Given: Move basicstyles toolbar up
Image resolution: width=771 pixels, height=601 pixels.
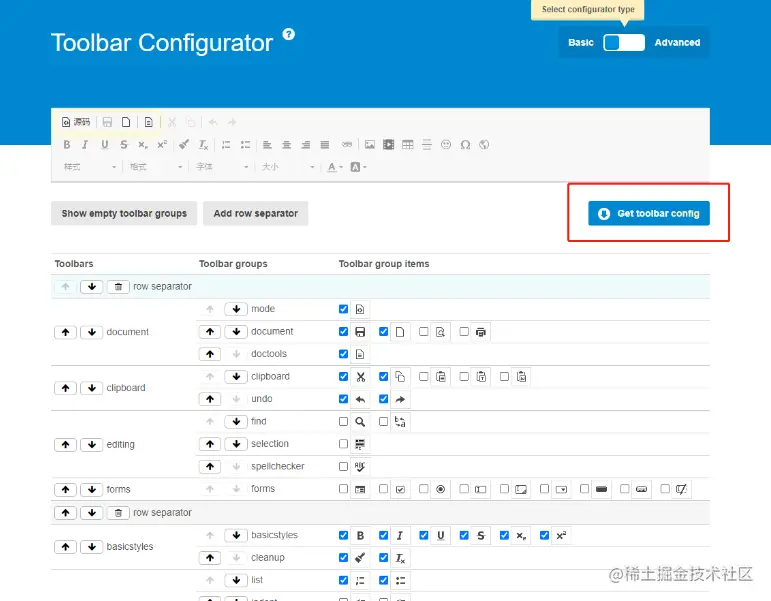Looking at the screenshot, I should pos(65,547).
